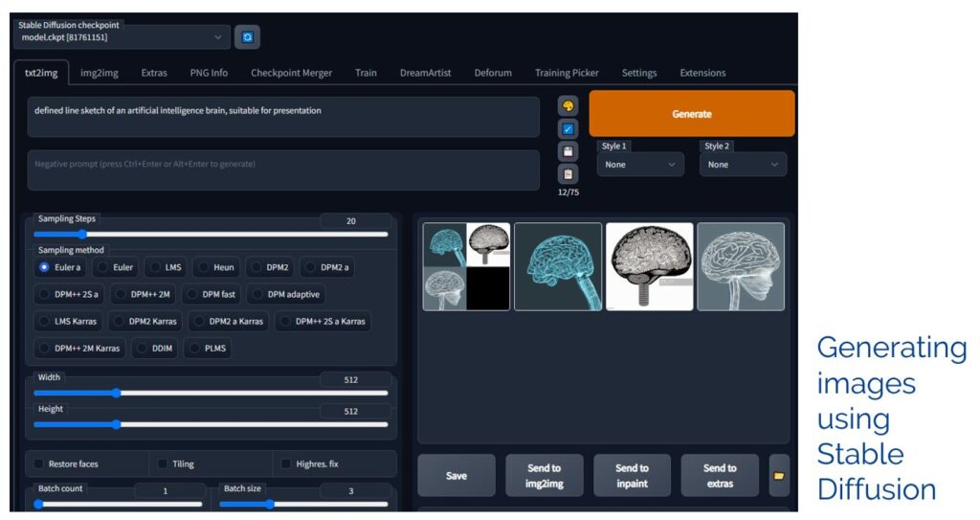Click Send to img2img button
980x520 pixels.
(x=545, y=476)
